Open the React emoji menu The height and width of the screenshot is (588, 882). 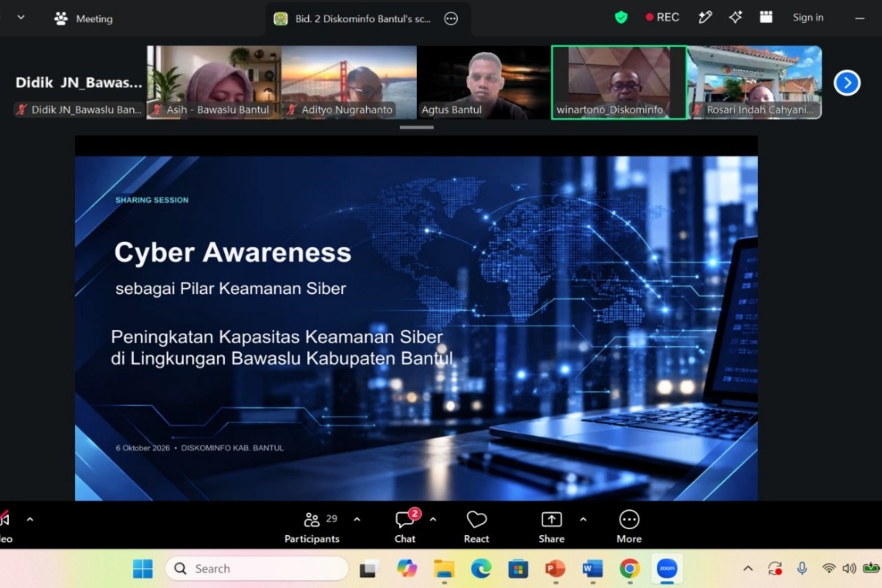476,528
